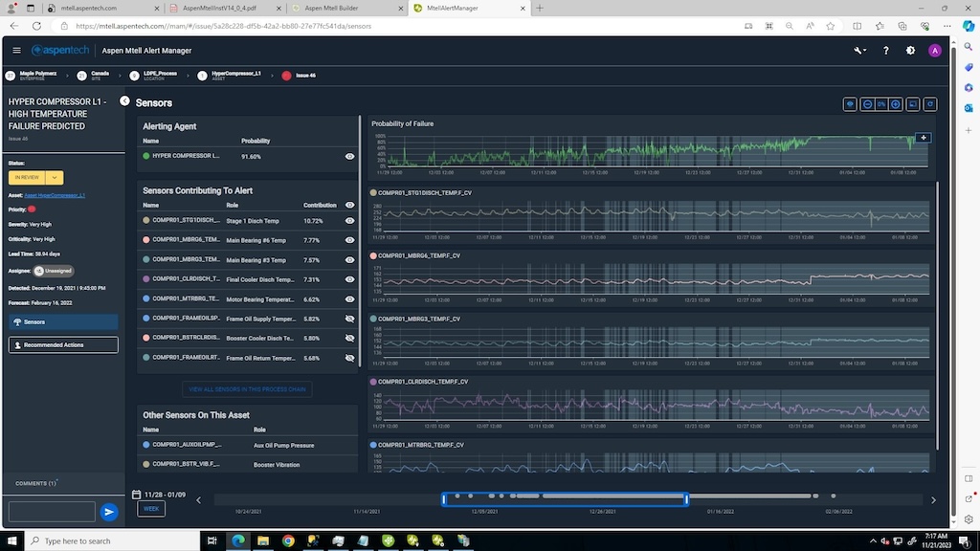
Task: Go to Canada site breadcrumb
Action: click(94, 75)
